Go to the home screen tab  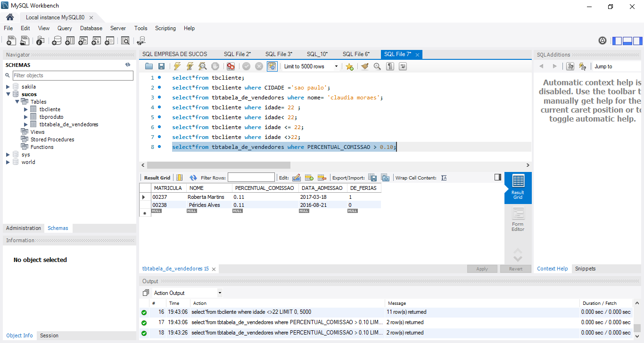(x=10, y=17)
